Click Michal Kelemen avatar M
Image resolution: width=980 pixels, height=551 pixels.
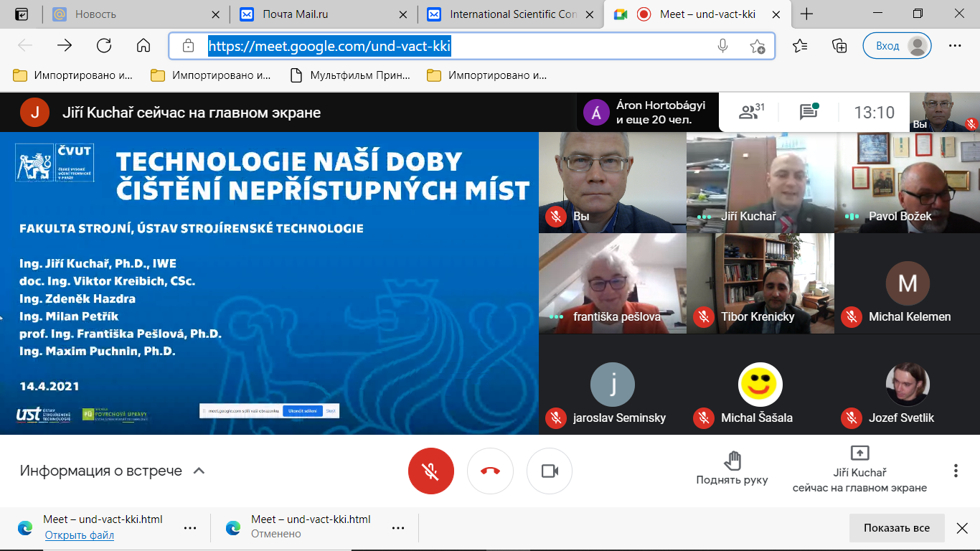point(908,283)
